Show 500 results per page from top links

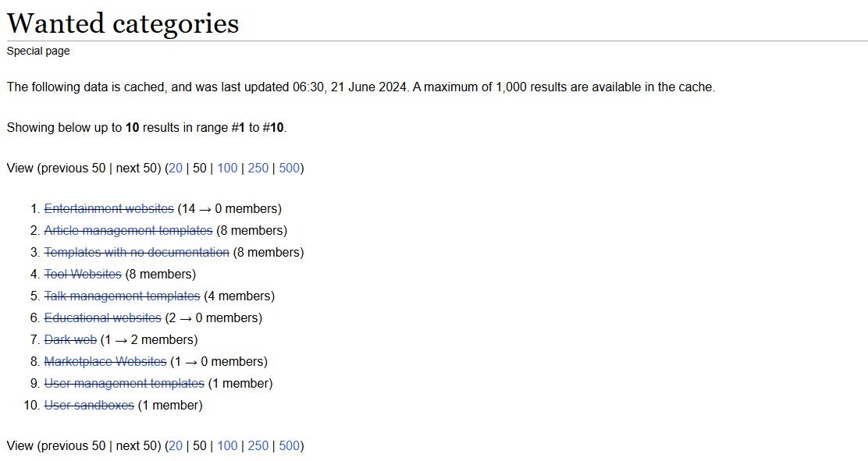tap(289, 168)
